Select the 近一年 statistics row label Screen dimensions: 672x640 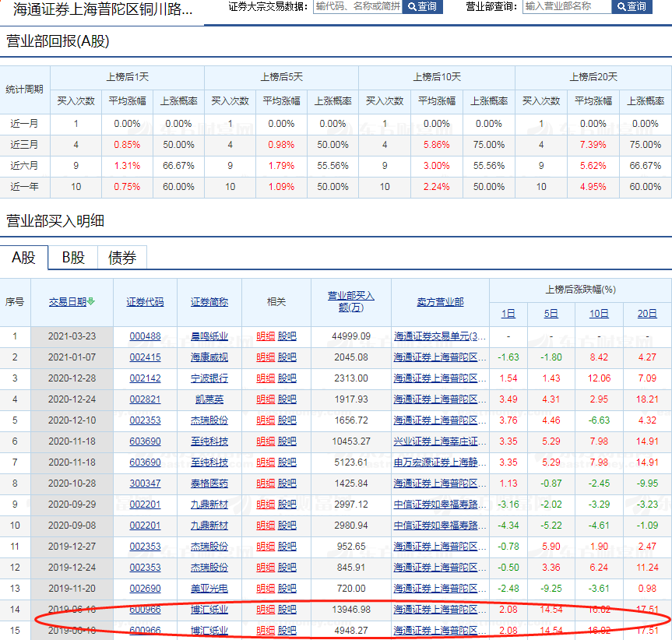click(x=24, y=187)
